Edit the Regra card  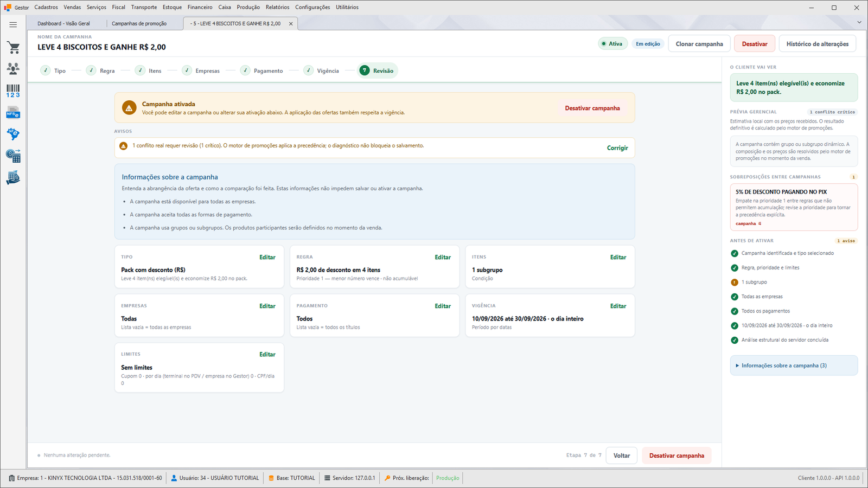443,258
